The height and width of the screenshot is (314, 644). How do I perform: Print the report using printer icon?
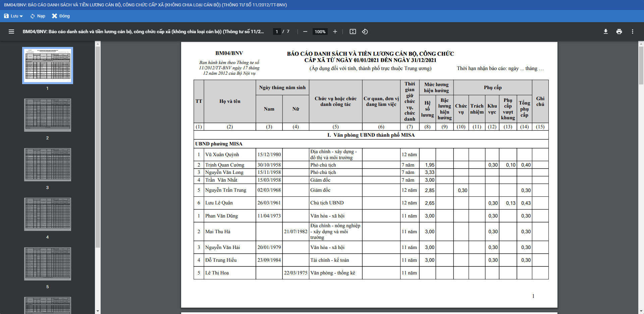(x=619, y=32)
